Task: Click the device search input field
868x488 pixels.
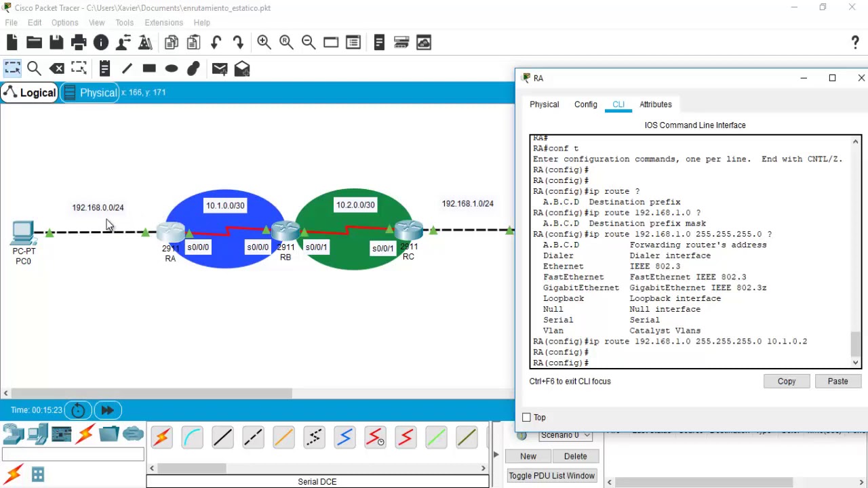Action: tap(73, 455)
